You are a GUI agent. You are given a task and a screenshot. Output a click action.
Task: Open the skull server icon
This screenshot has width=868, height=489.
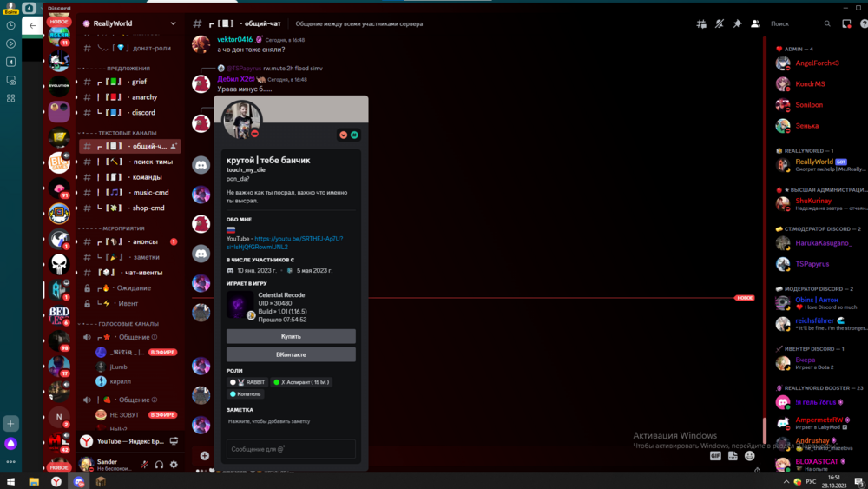[59, 264]
